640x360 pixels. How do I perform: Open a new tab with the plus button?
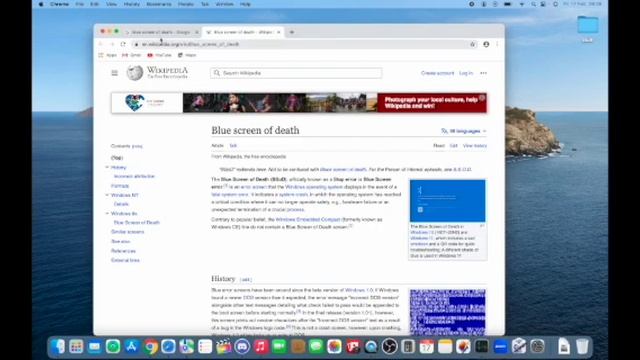click(291, 32)
